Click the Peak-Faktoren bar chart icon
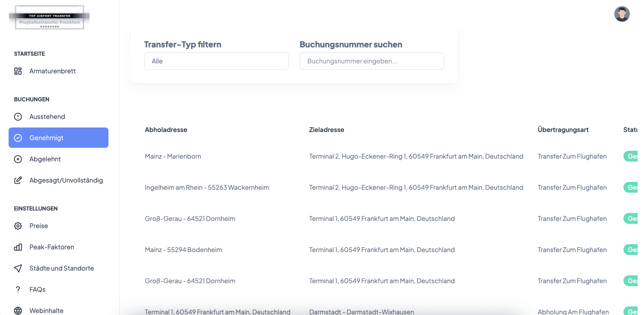The height and width of the screenshot is (315, 644). click(x=18, y=247)
